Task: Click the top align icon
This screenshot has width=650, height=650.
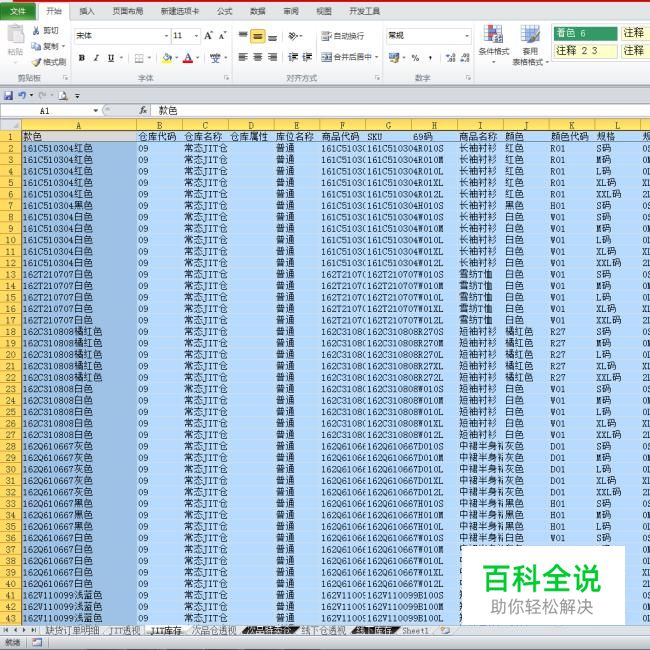Action: click(x=243, y=36)
